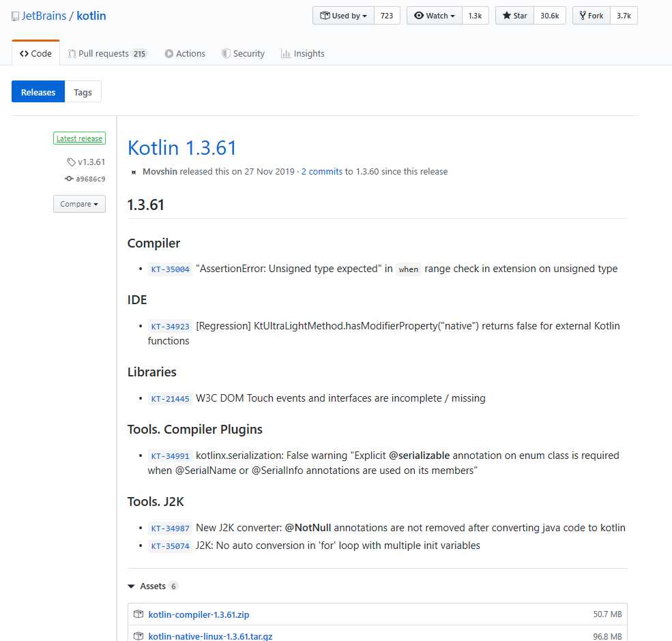View the 2 commits since this release
Screen dimensions: 672x641
322,171
